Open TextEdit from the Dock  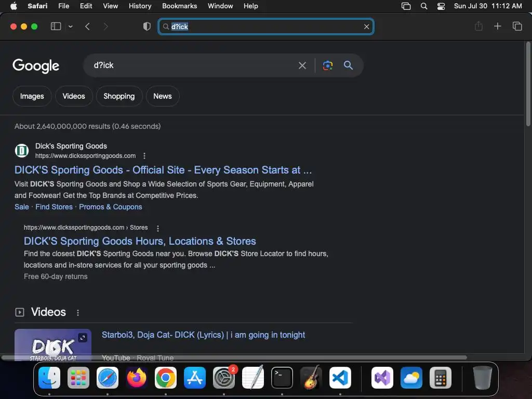pos(253,378)
